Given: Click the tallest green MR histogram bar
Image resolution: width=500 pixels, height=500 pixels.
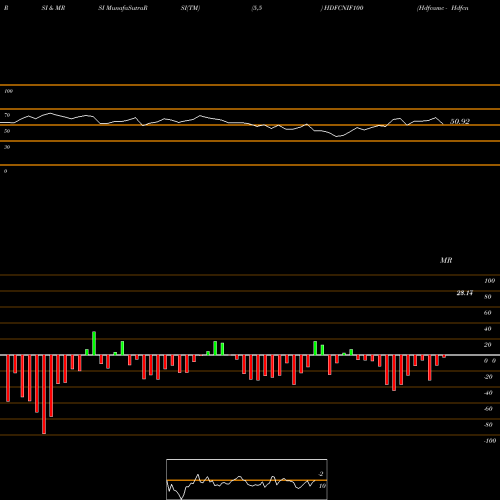Looking at the screenshot, I should click(94, 343).
